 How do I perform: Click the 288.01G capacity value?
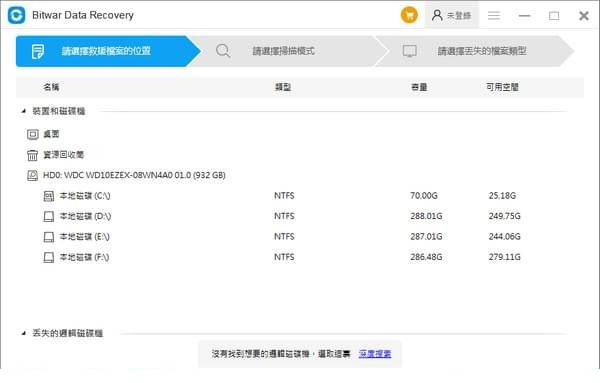click(x=426, y=216)
